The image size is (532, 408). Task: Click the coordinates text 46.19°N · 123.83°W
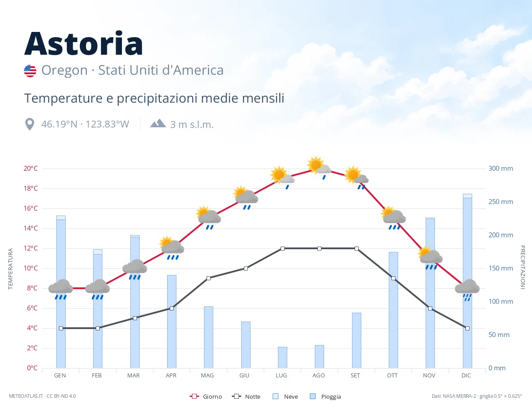point(85,124)
